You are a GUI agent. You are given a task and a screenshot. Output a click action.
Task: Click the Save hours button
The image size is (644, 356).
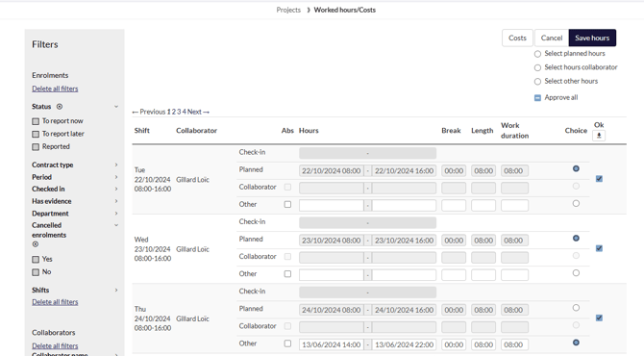592,38
